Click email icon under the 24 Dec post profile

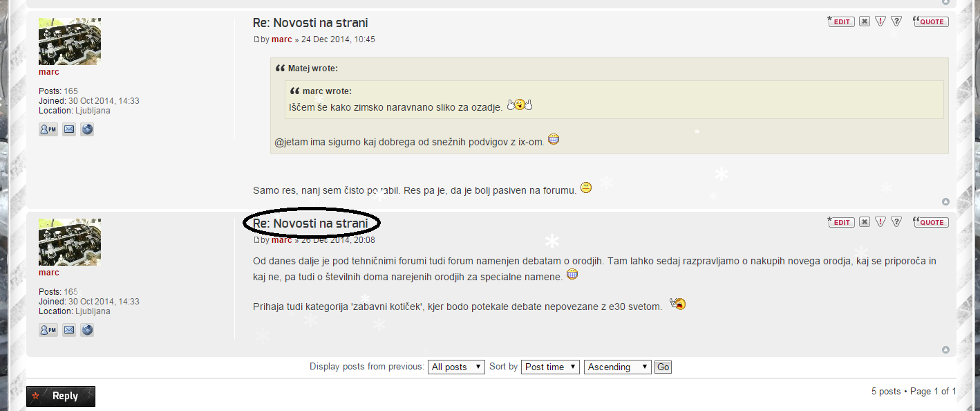pos(69,129)
